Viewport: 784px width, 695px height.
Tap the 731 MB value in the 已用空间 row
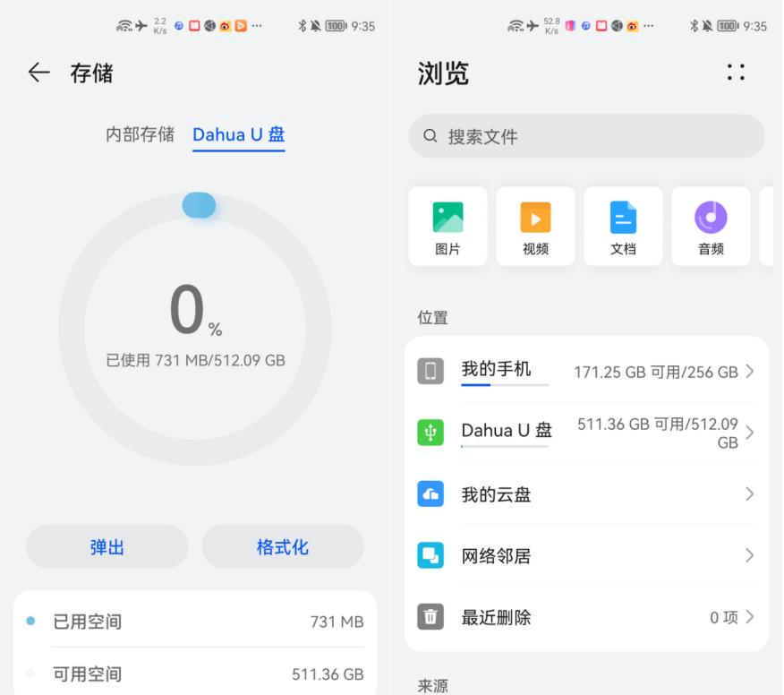[337, 622]
